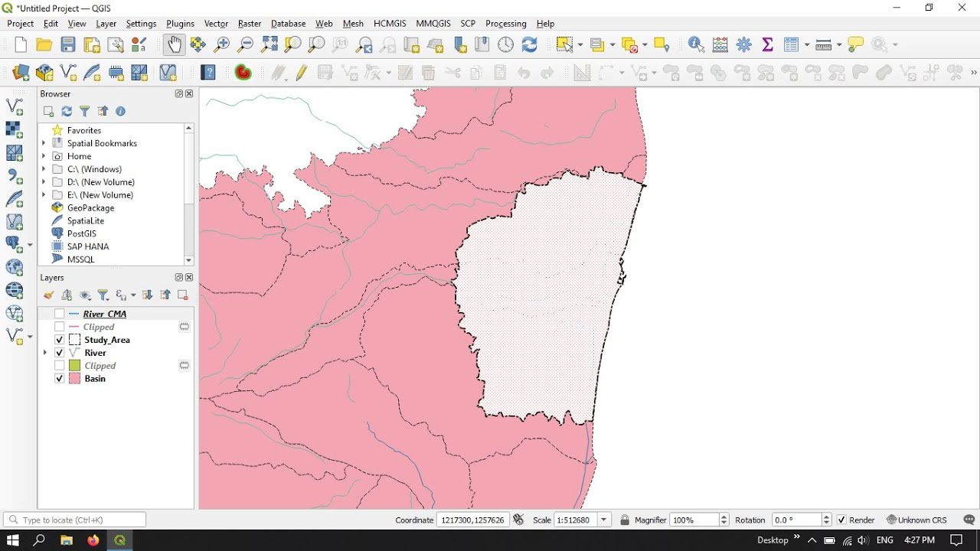Click Remove Layer icon in Layers panel

[183, 295]
